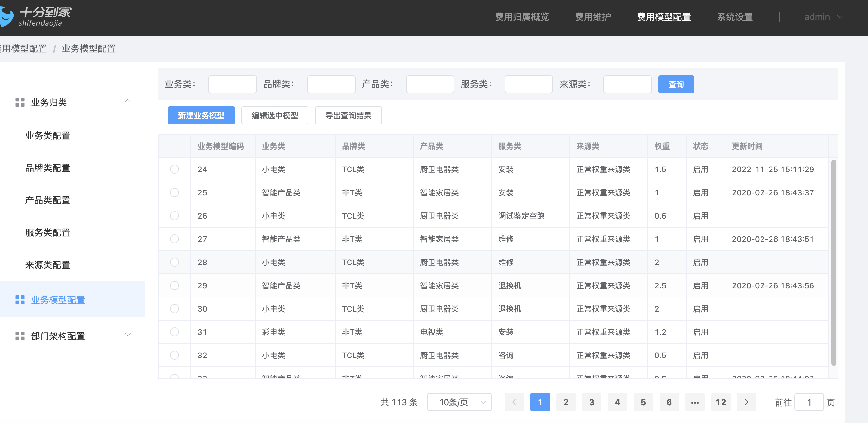868x423 pixels.
Task: Focus the 前往 page jump input
Action: (809, 402)
